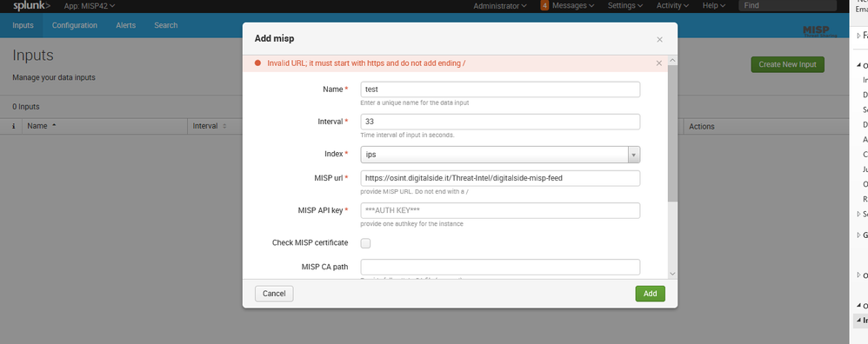This screenshot has width=868, height=344.
Task: Click the MISP API key field
Action: click(500, 211)
